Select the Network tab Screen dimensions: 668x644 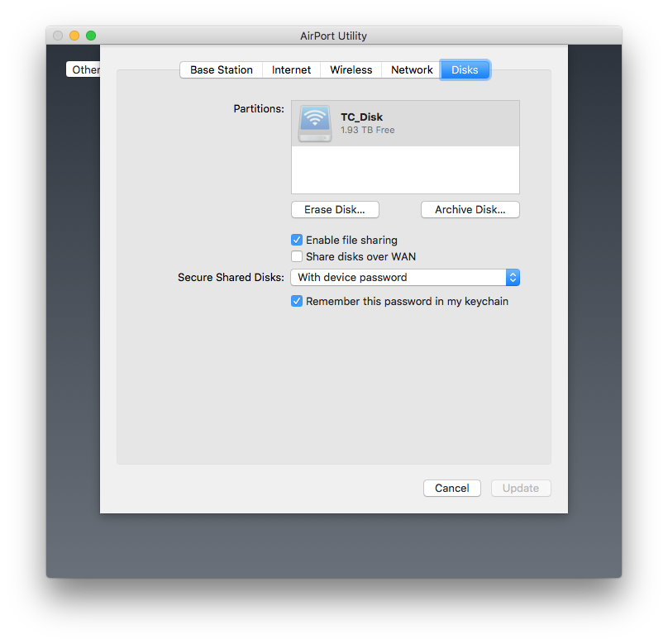point(412,69)
